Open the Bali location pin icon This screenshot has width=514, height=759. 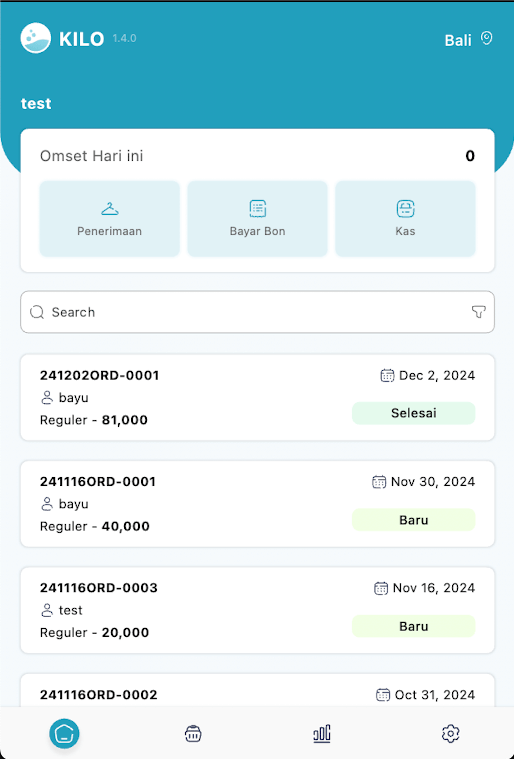coord(486,38)
